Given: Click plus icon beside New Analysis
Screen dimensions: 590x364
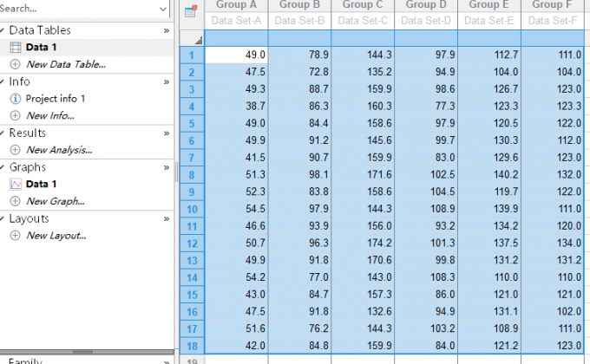Looking at the screenshot, I should coord(15,150).
